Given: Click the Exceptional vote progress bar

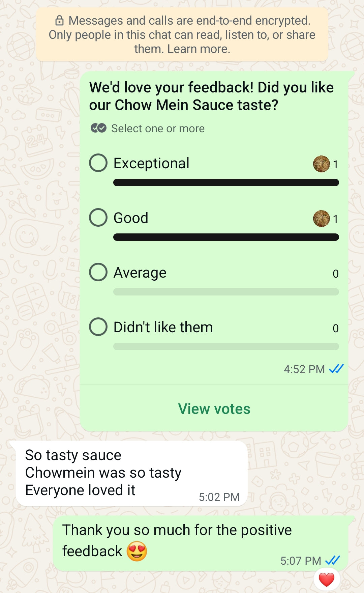Looking at the screenshot, I should click(x=226, y=182).
